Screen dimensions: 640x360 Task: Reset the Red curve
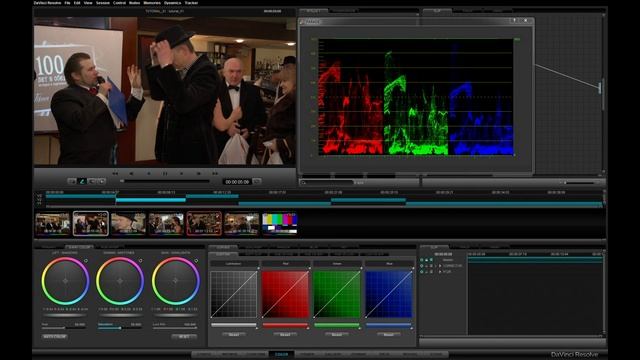285,334
